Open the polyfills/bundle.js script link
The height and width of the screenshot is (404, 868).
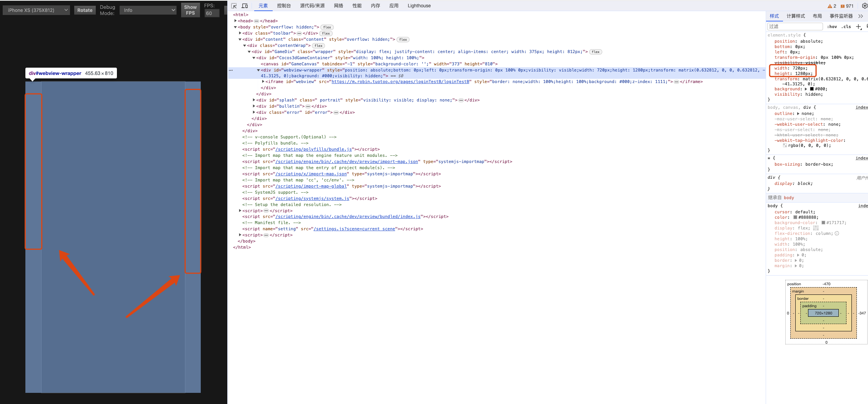[314, 150]
